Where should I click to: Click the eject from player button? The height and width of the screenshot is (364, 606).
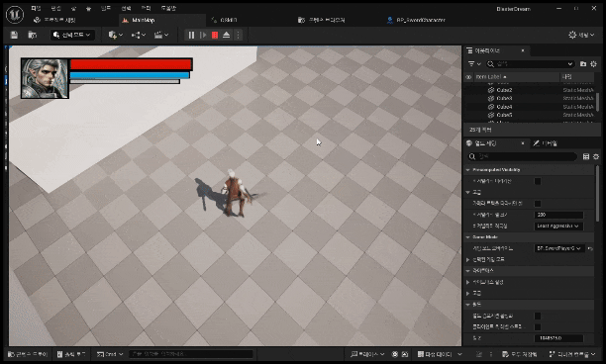coord(227,36)
